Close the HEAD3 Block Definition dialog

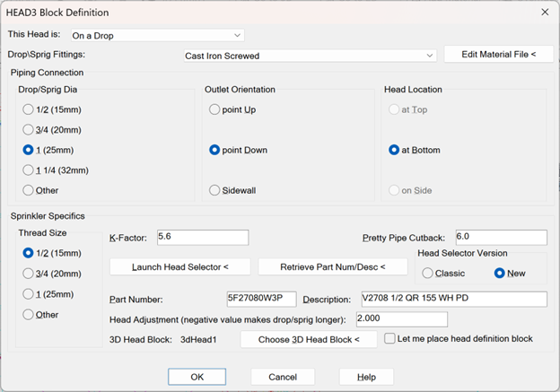pos(544,13)
